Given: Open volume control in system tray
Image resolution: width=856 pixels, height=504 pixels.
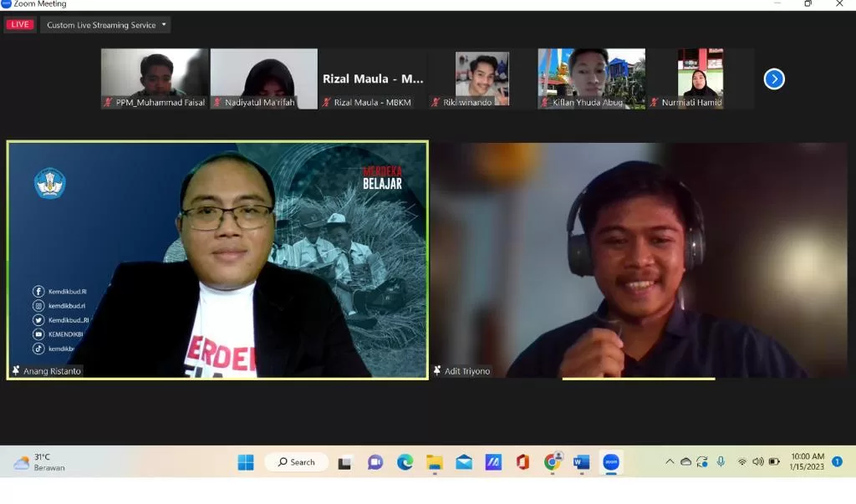Looking at the screenshot, I should [757, 462].
